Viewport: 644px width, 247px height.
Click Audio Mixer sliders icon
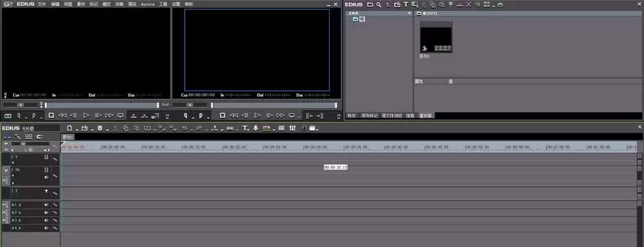click(x=292, y=129)
